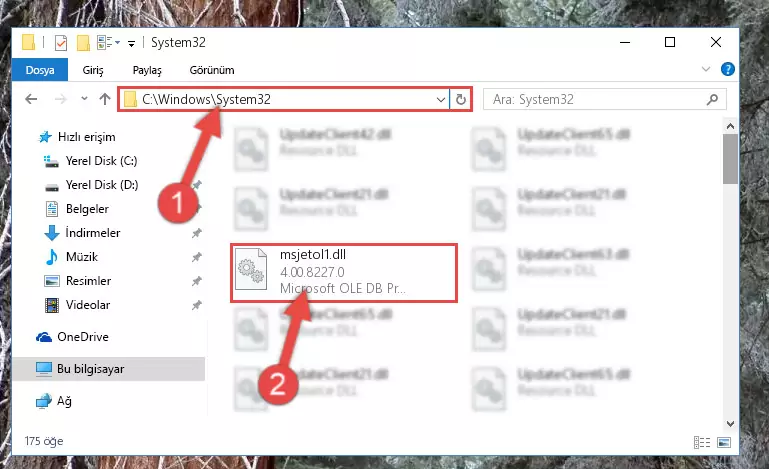Open the recent locations dropdown arrow

click(x=84, y=99)
